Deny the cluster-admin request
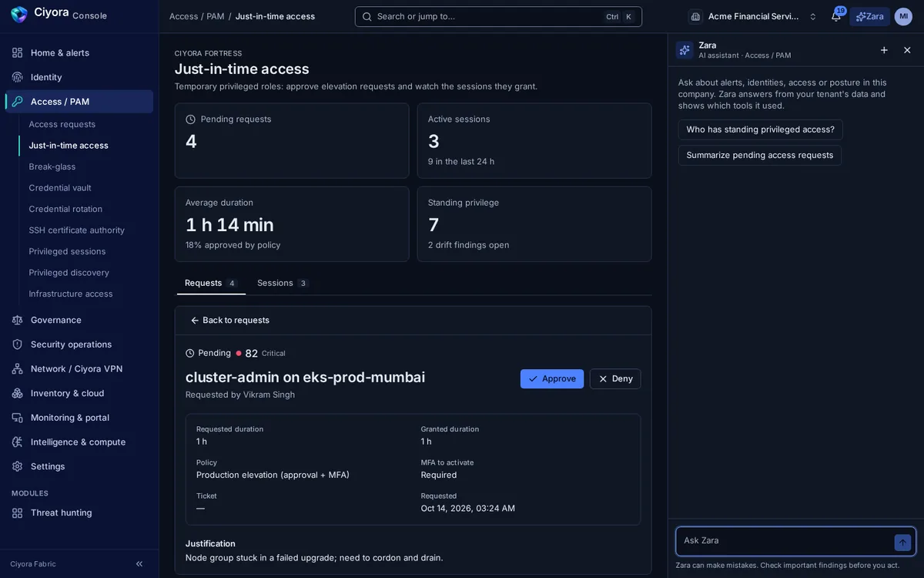This screenshot has width=924, height=578. [615, 379]
